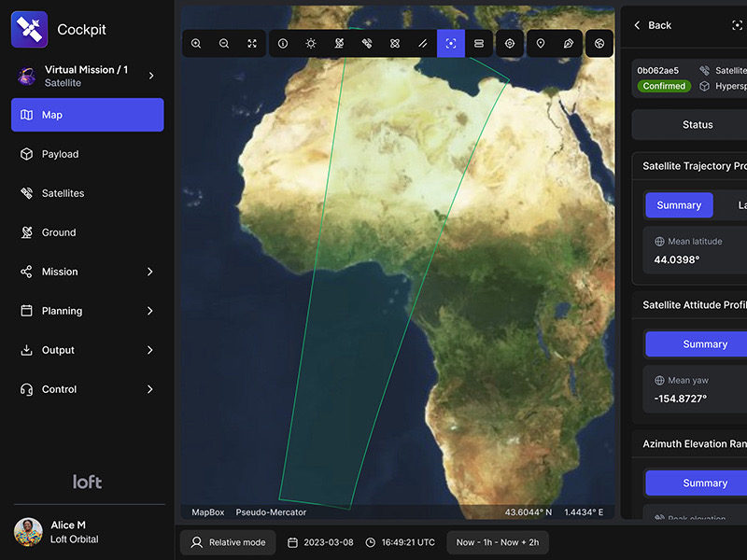The width and height of the screenshot is (747, 560).
Task: Toggle the sun illumination layer
Action: (311, 44)
